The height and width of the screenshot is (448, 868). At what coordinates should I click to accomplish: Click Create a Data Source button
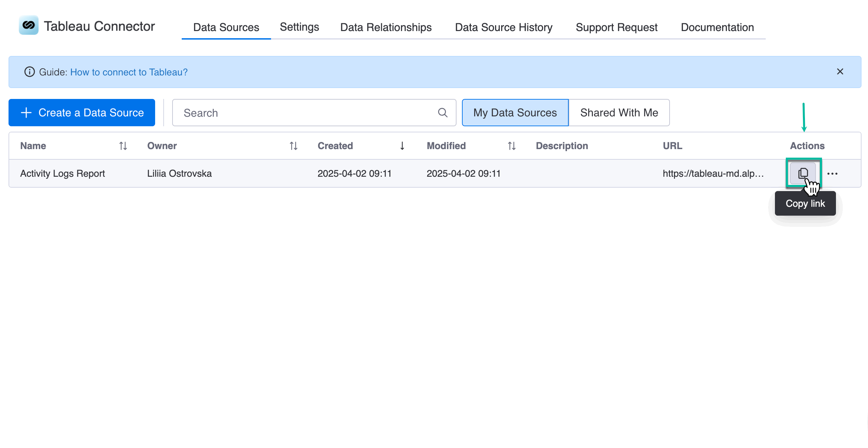(82, 113)
